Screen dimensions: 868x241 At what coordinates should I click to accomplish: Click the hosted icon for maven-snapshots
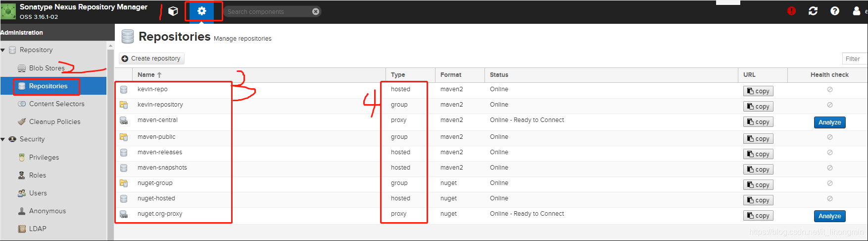coord(124,168)
